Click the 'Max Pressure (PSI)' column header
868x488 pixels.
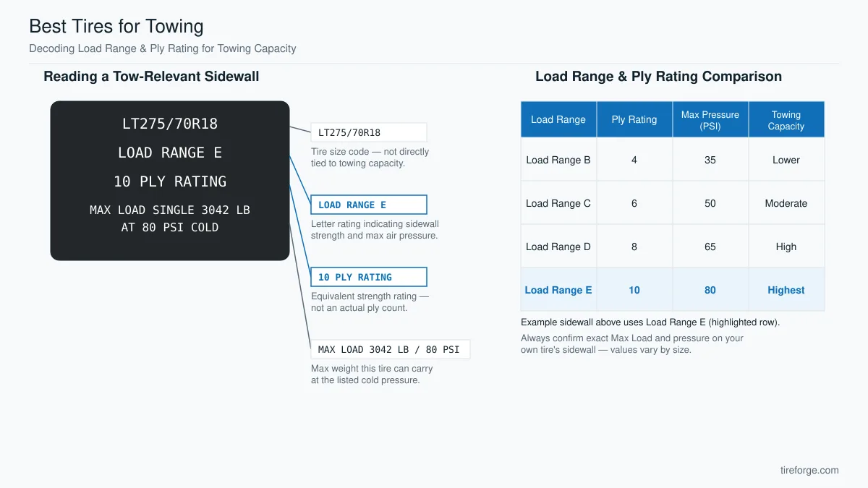[x=710, y=119]
